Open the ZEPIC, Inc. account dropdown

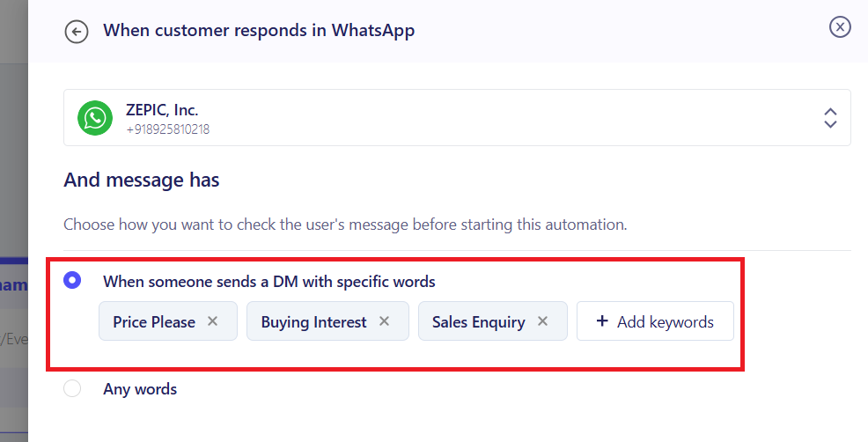click(457, 118)
